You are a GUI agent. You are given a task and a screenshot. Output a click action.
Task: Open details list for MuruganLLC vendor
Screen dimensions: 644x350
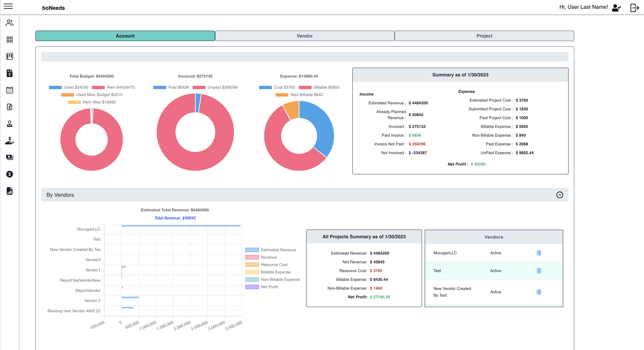point(539,253)
